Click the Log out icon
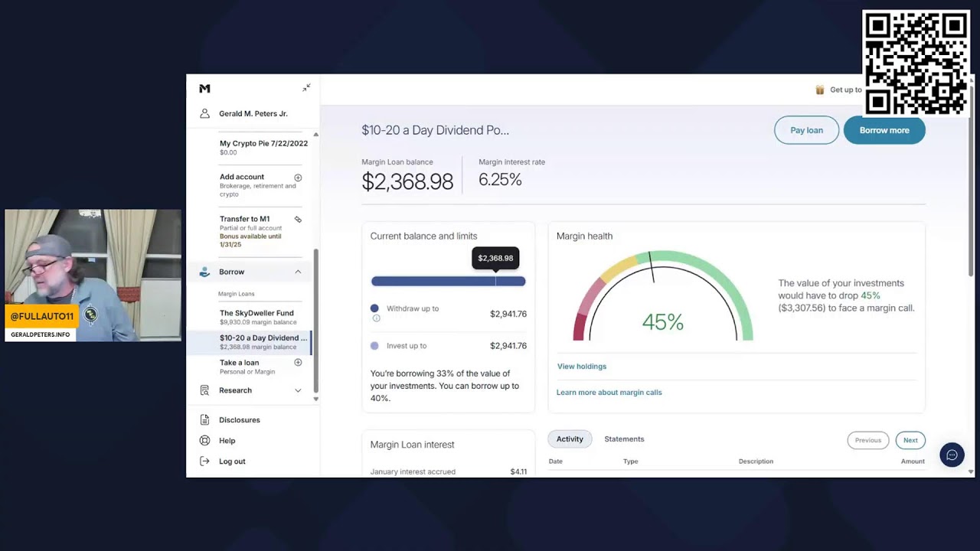This screenshot has height=551, width=980. 204,461
